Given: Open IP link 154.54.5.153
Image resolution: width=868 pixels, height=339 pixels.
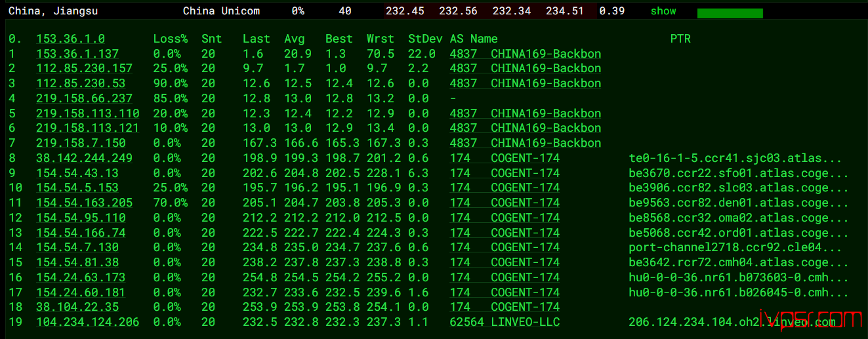Looking at the screenshot, I should (77, 188).
